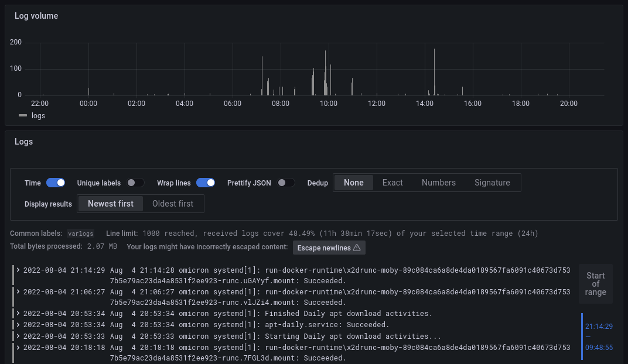This screenshot has width=628, height=364.
Task: Expand the 21:14:29 log entry chevron
Action: tap(18, 270)
